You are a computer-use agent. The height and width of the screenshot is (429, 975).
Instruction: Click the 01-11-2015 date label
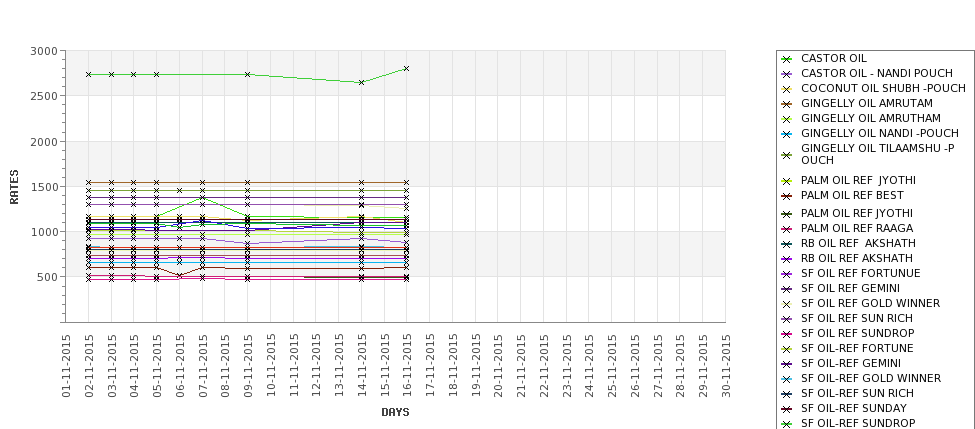[66, 366]
